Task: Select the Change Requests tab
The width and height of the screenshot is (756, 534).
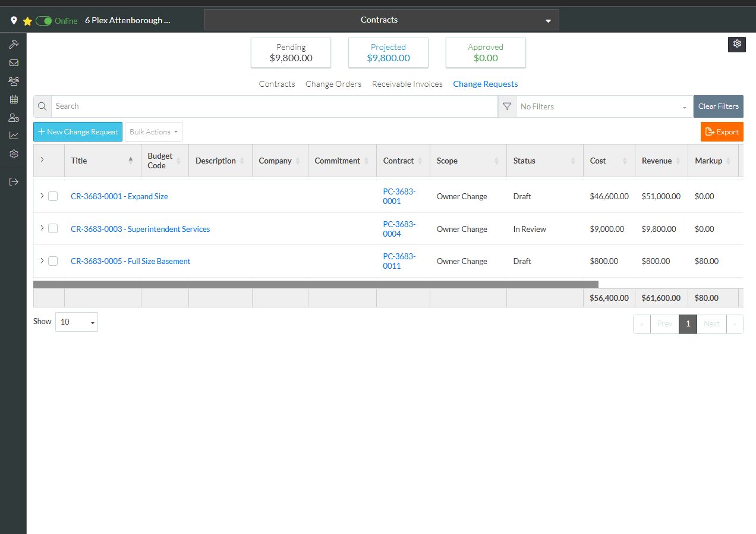Action: 486,84
